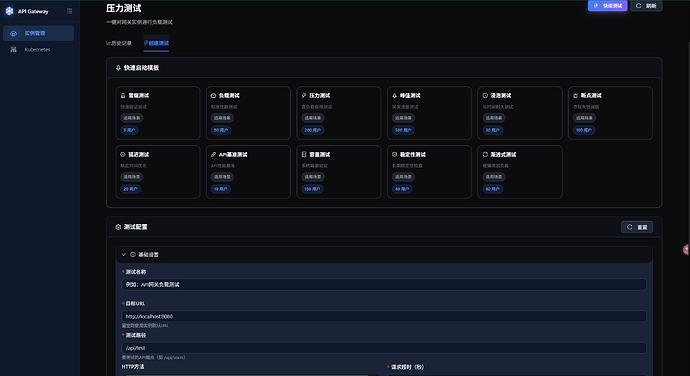Click the 刷新 button
Screen dimensions: 690x376
click(x=646, y=6)
